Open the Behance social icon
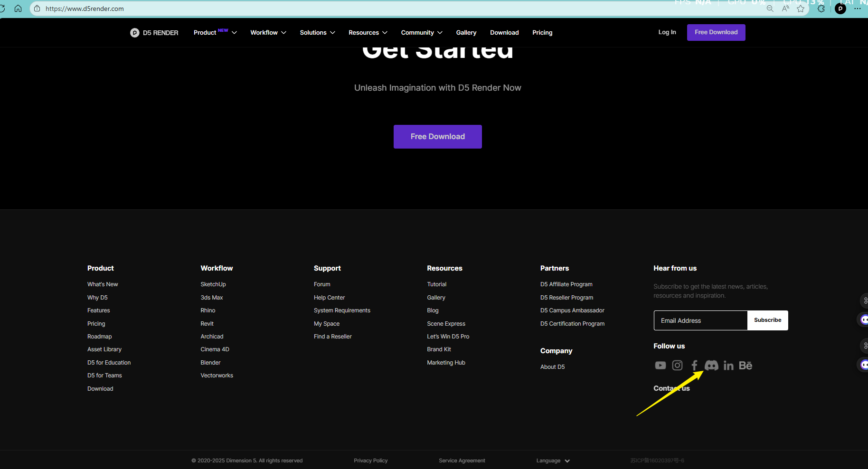868x469 pixels. tap(745, 365)
